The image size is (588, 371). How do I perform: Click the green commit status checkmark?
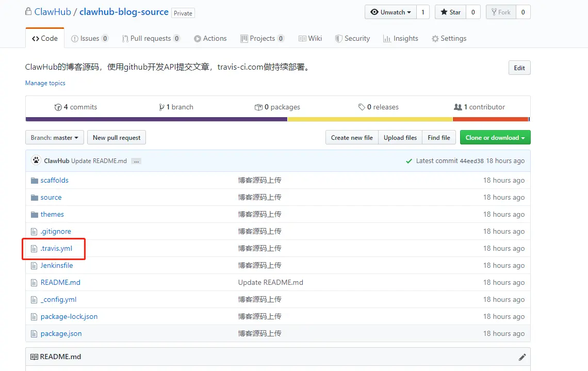(409, 161)
